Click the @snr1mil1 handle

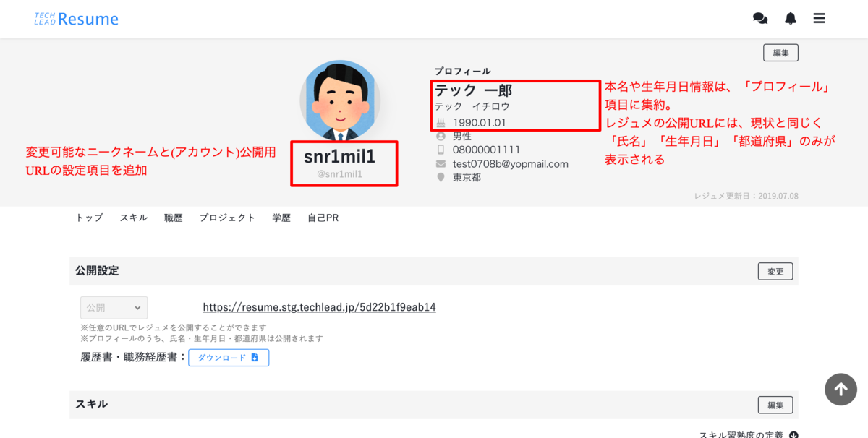pos(339,174)
